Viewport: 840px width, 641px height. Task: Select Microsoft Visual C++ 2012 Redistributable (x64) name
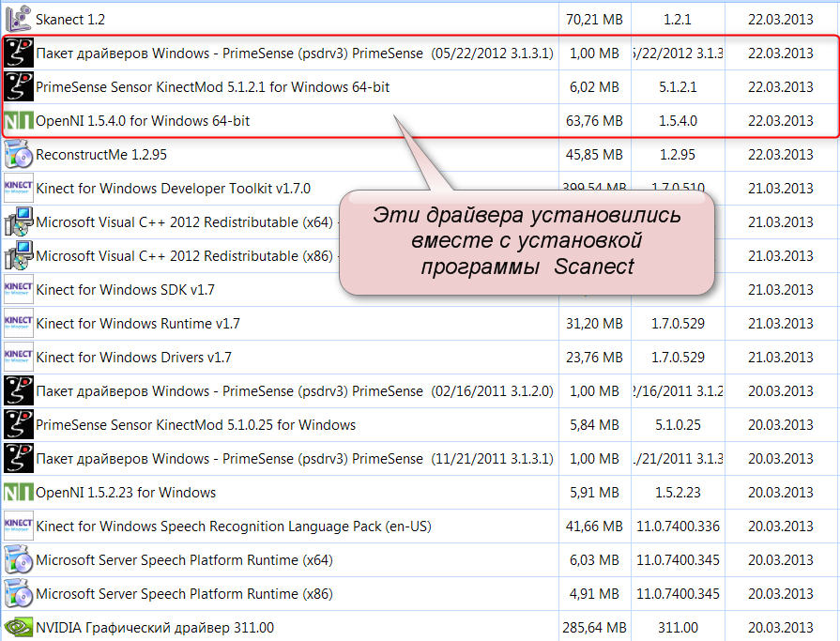tap(184, 221)
